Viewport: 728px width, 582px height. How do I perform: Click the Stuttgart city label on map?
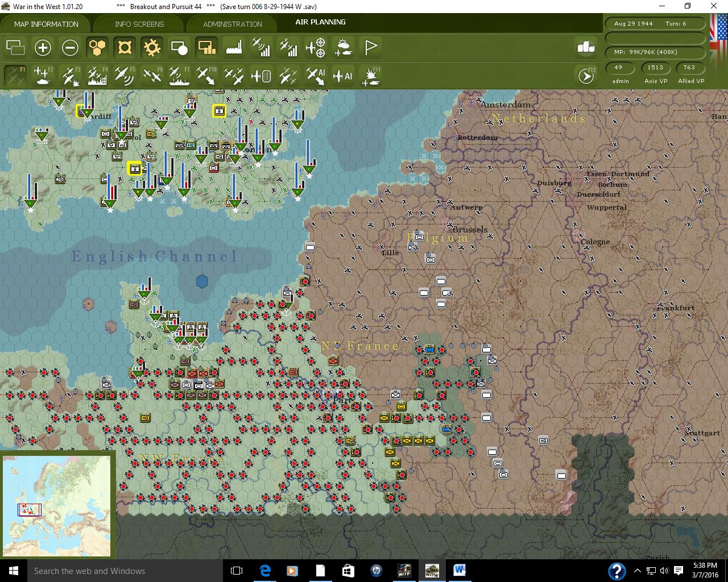coord(703,433)
